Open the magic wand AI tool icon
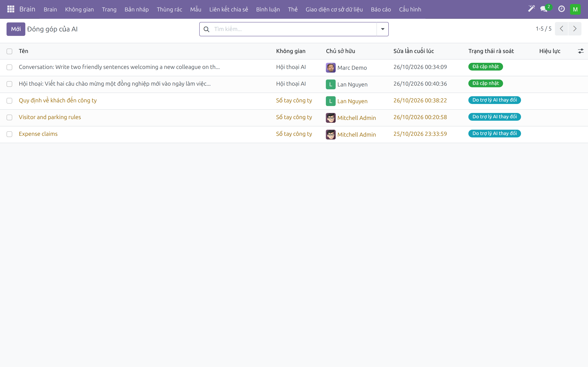 pos(531,9)
